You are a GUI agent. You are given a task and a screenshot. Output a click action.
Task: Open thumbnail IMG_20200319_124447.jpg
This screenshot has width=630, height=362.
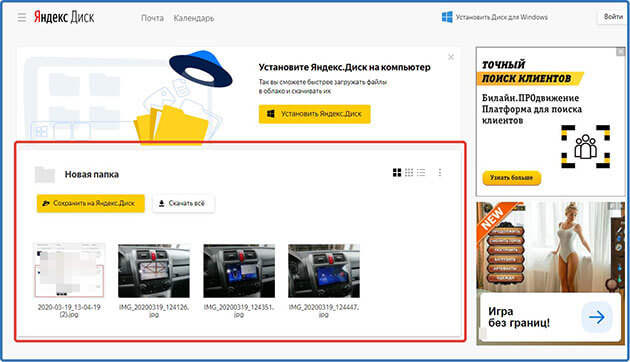(x=324, y=271)
